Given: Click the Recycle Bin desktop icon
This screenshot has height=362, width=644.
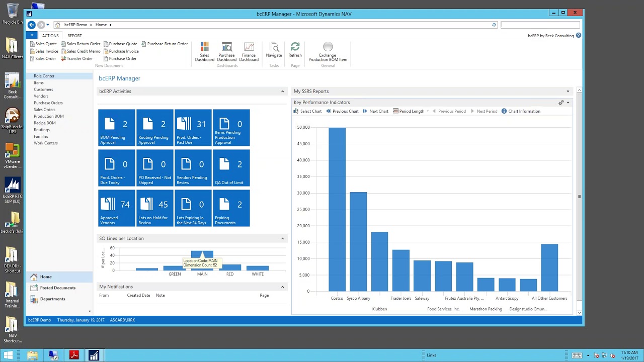Looking at the screenshot, I should click(13, 14).
